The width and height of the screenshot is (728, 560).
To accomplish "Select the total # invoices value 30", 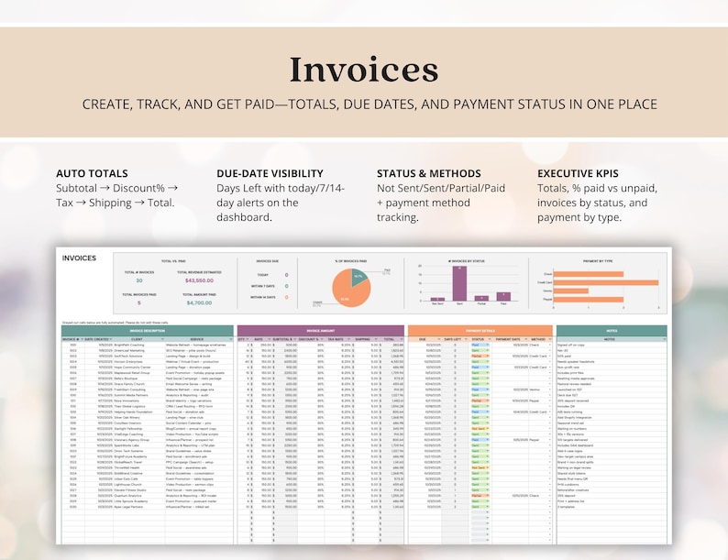I will tap(139, 280).
